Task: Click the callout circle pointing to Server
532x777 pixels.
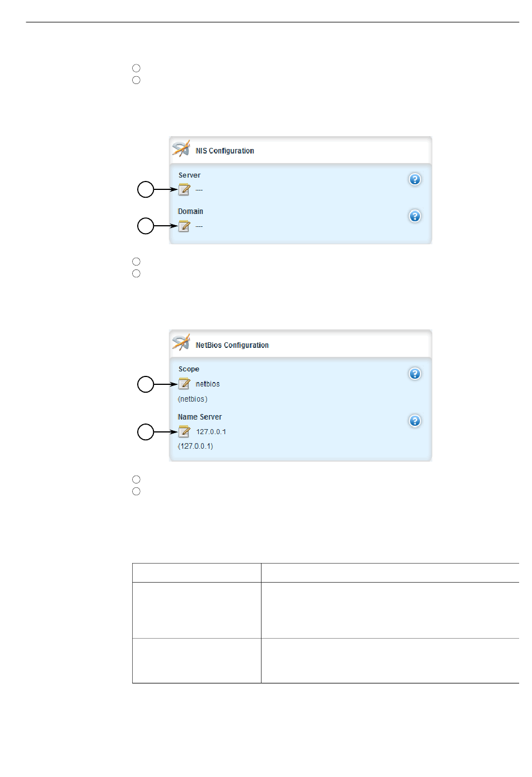Action: (x=146, y=190)
